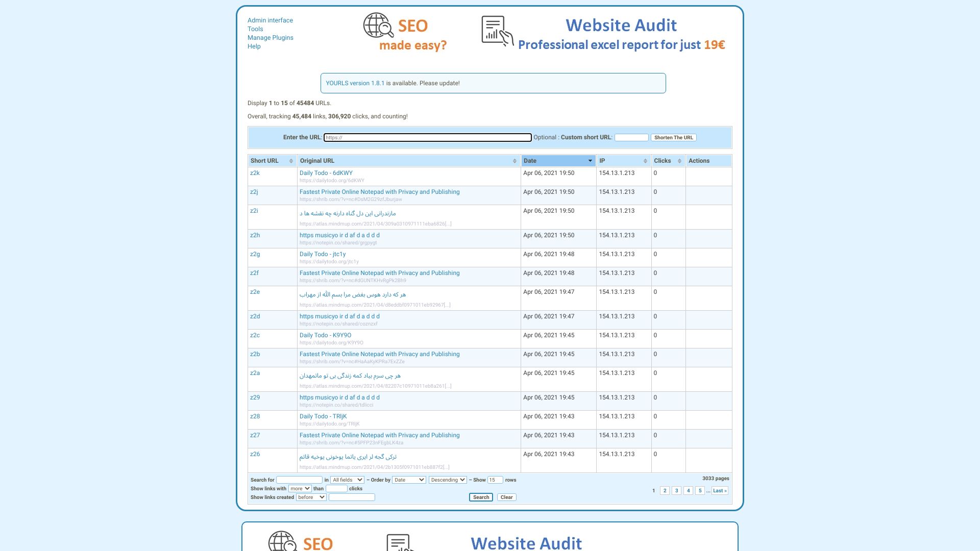980x551 pixels.
Task: Click the Clear button
Action: click(x=507, y=497)
